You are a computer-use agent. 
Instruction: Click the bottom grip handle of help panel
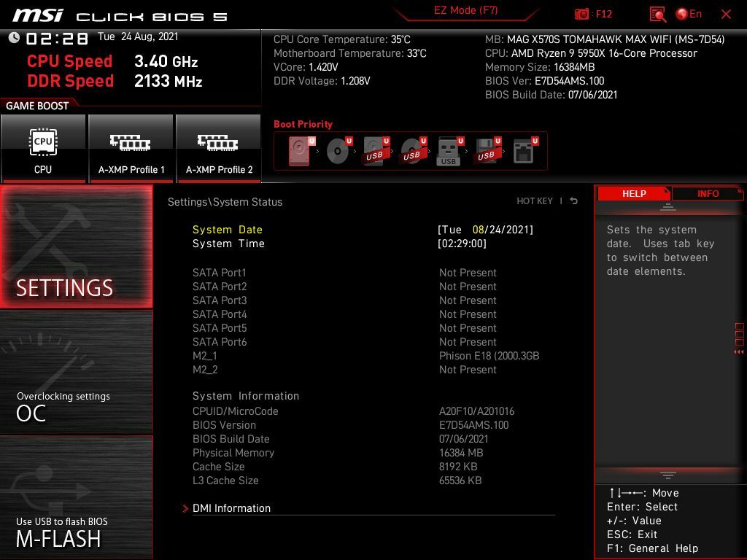tap(668, 475)
